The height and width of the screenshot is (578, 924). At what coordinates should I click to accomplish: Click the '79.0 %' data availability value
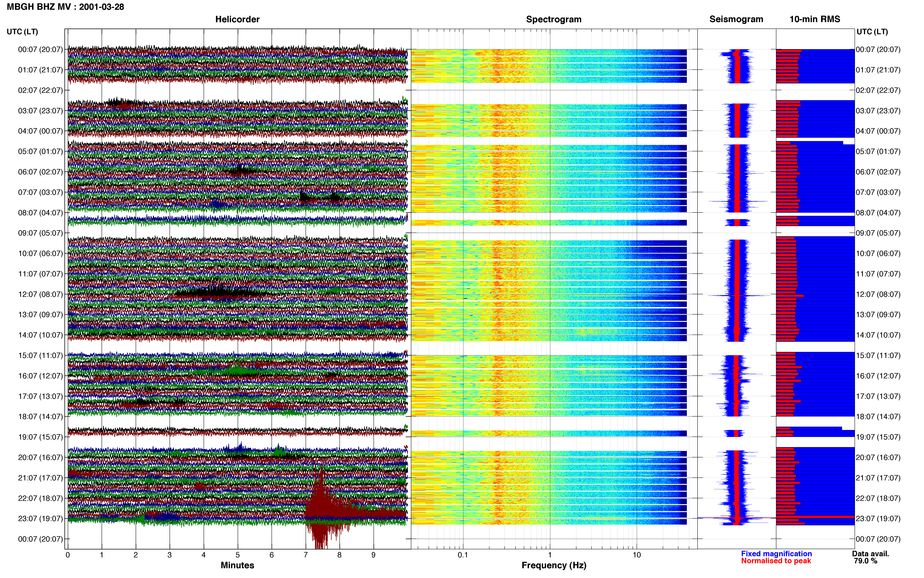pyautogui.click(x=865, y=561)
